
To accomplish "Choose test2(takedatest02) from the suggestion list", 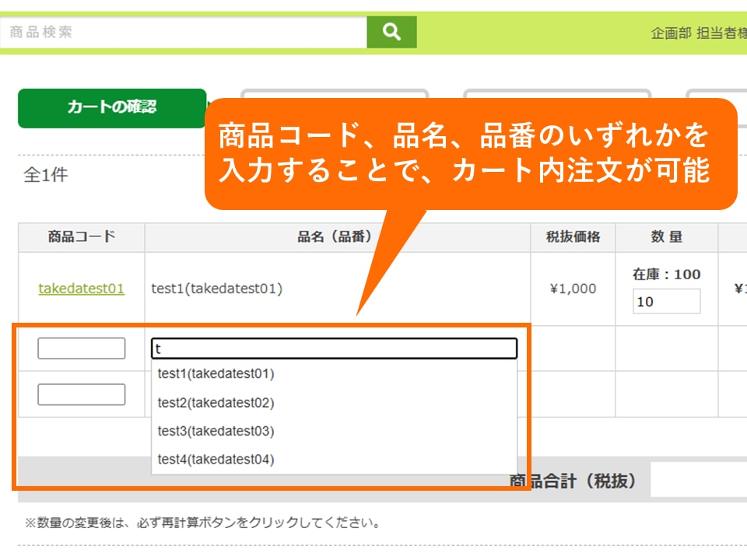I will pyautogui.click(x=216, y=402).
